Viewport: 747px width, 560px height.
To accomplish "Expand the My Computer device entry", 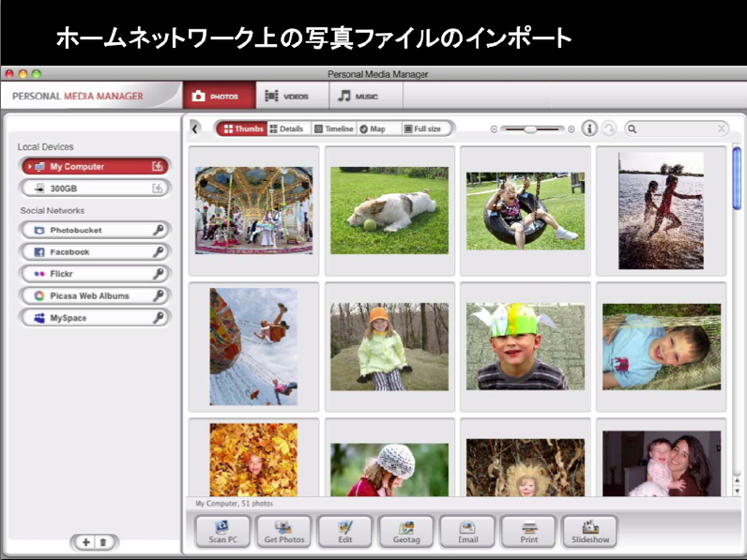I will click(x=30, y=166).
